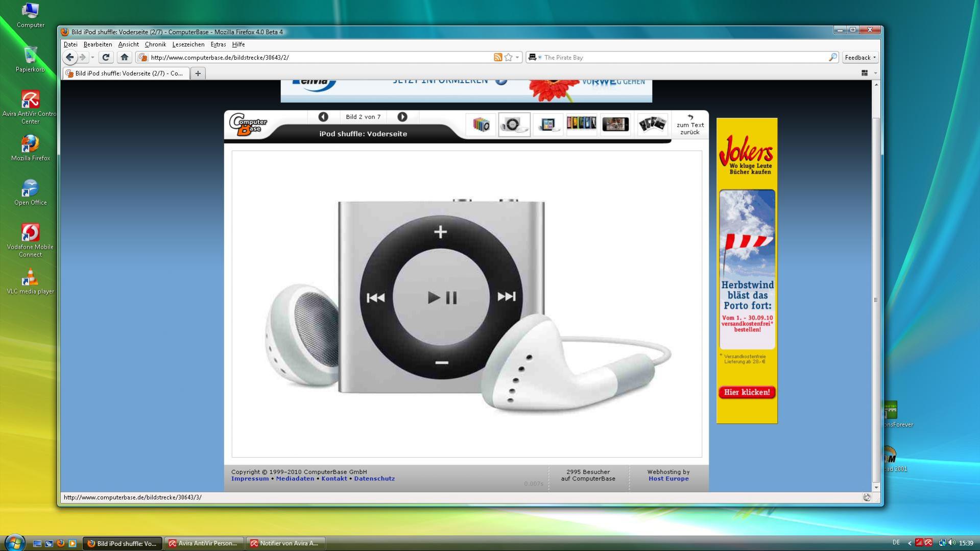
Task: Click The Pirate Bay search field
Action: tap(684, 57)
